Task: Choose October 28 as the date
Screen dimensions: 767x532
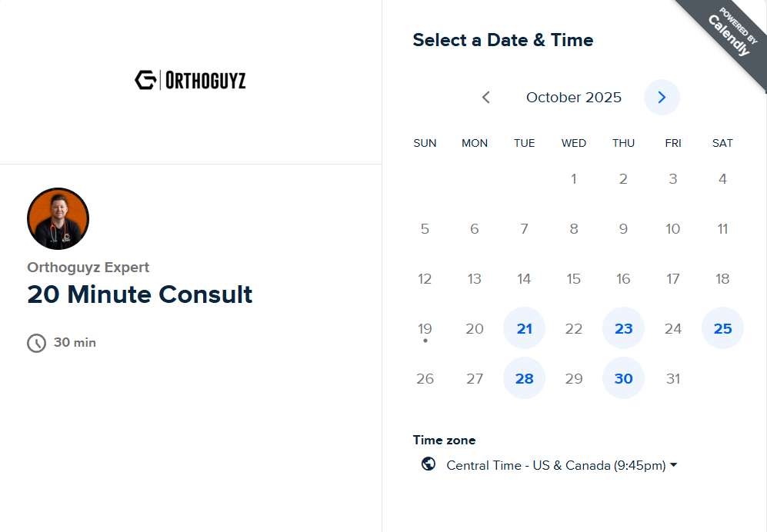Action: [x=524, y=379]
